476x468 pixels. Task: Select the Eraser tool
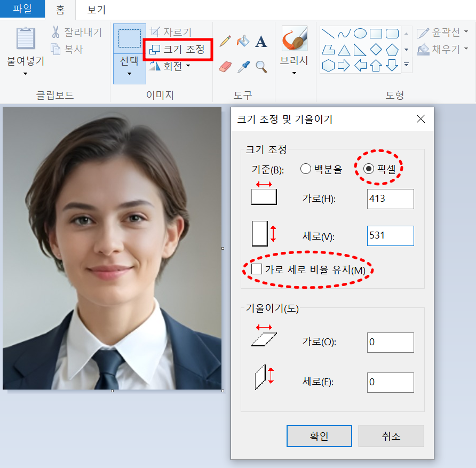224,66
